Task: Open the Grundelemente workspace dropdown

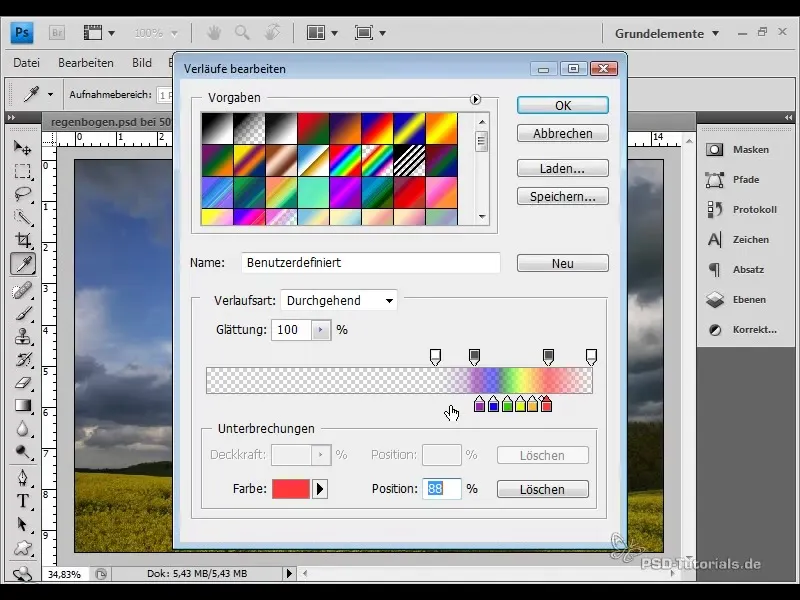Action: tap(667, 34)
